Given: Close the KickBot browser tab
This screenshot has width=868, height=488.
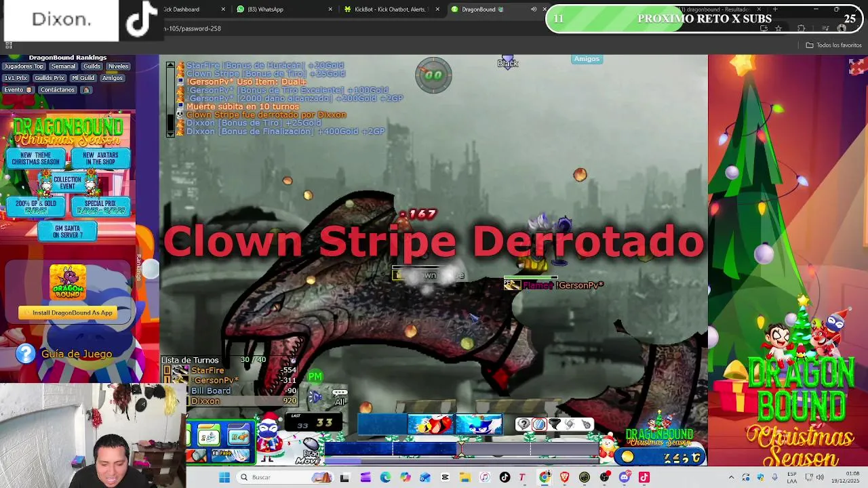Looking at the screenshot, I should point(437,9).
